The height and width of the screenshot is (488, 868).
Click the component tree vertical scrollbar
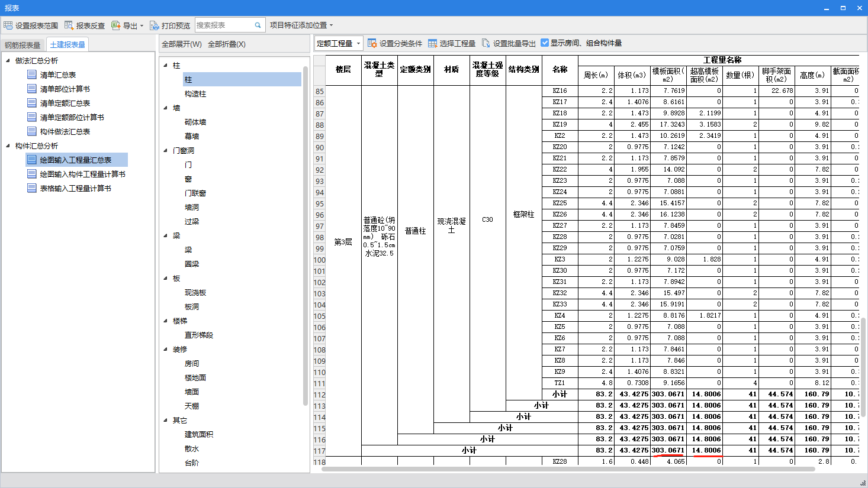[306, 235]
